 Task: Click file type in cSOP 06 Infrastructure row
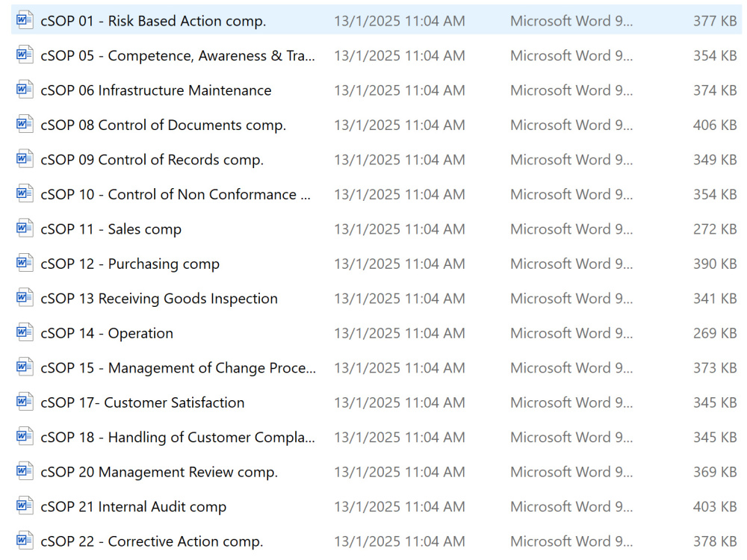point(571,90)
